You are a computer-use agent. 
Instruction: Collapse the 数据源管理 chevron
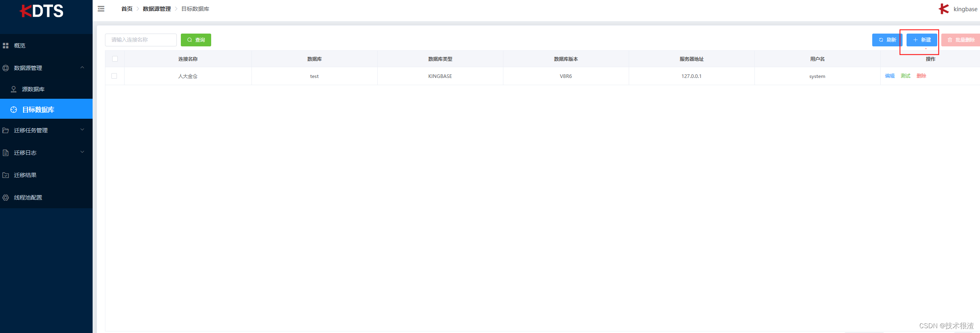(82, 68)
